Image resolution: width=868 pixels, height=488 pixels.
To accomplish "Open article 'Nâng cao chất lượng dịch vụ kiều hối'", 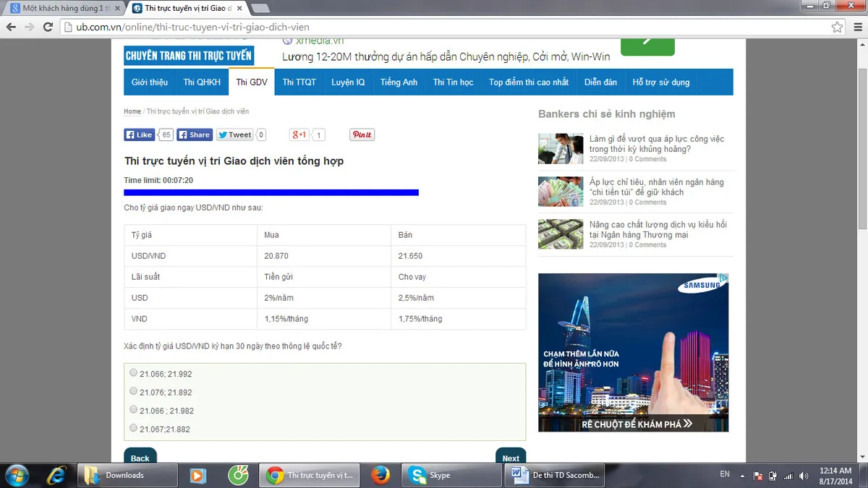I will [658, 230].
